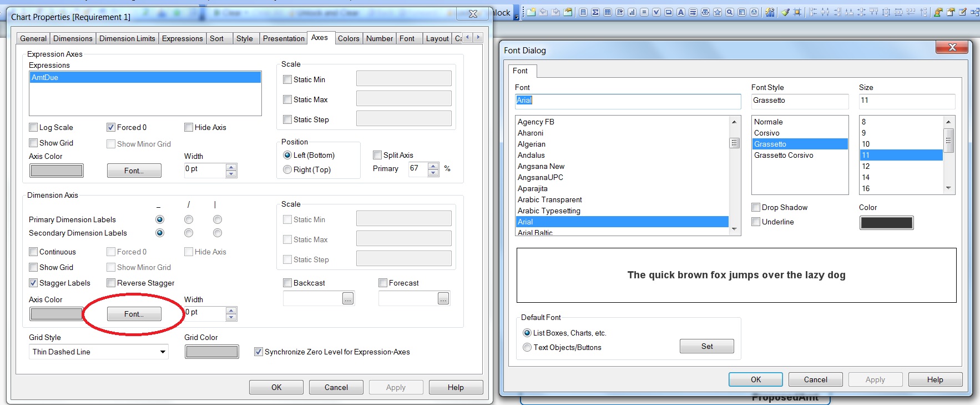This screenshot has height=405, width=980.
Task: Enable the Reverse Stagger checkbox
Action: (x=111, y=283)
